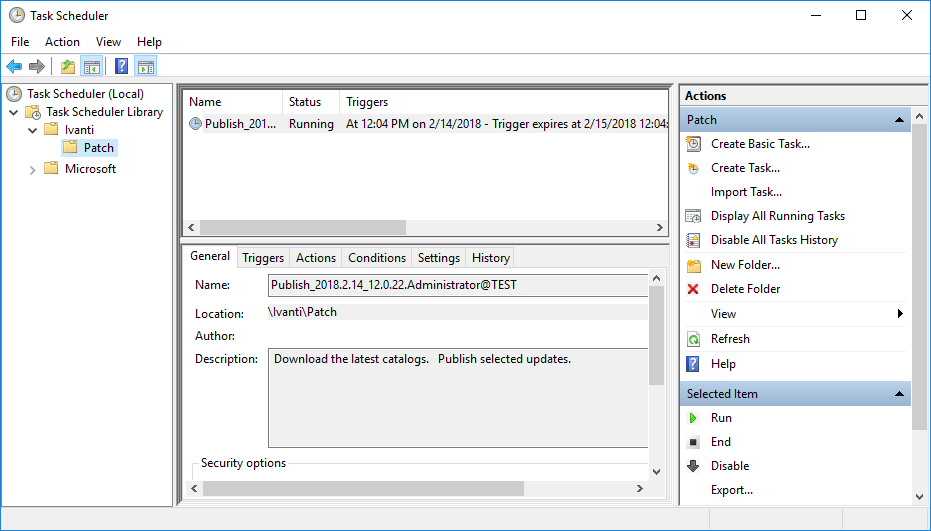The image size is (931, 531).
Task: Click the blue Help toolbar icon
Action: (121, 67)
